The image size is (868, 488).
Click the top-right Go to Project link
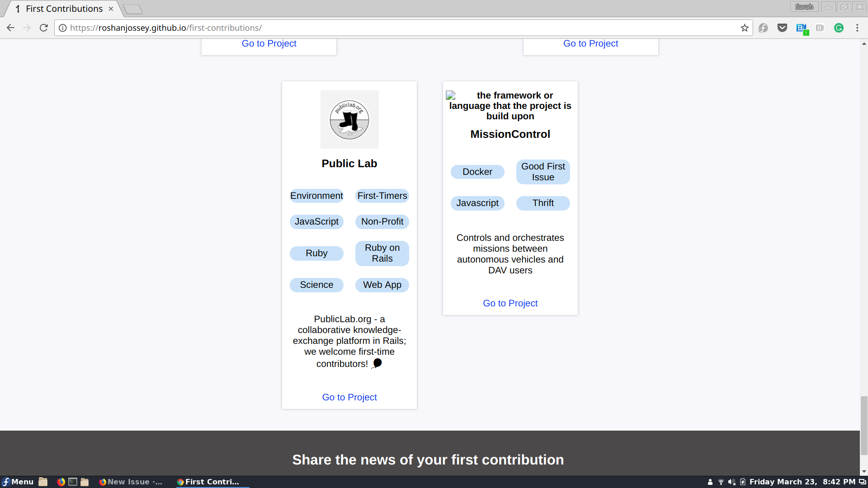point(590,43)
